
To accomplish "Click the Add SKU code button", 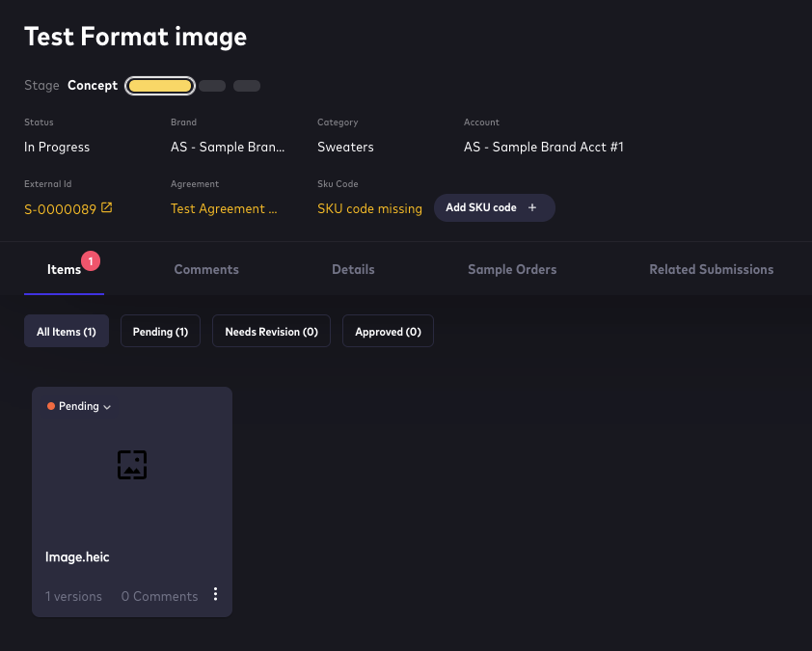I will click(495, 207).
